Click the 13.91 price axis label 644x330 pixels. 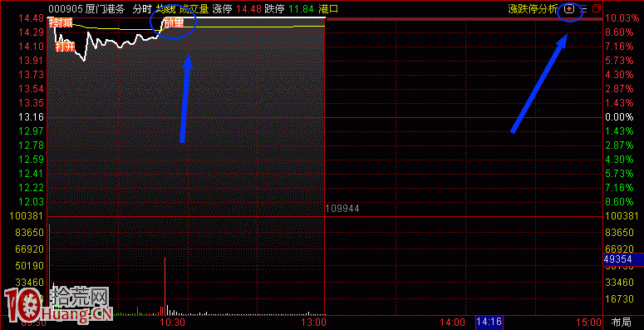click(32, 61)
